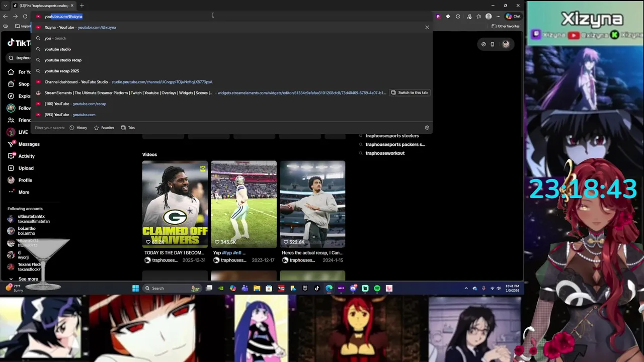This screenshot has width=644, height=362.
Task: Filter suggestions by History
Action: click(78, 128)
